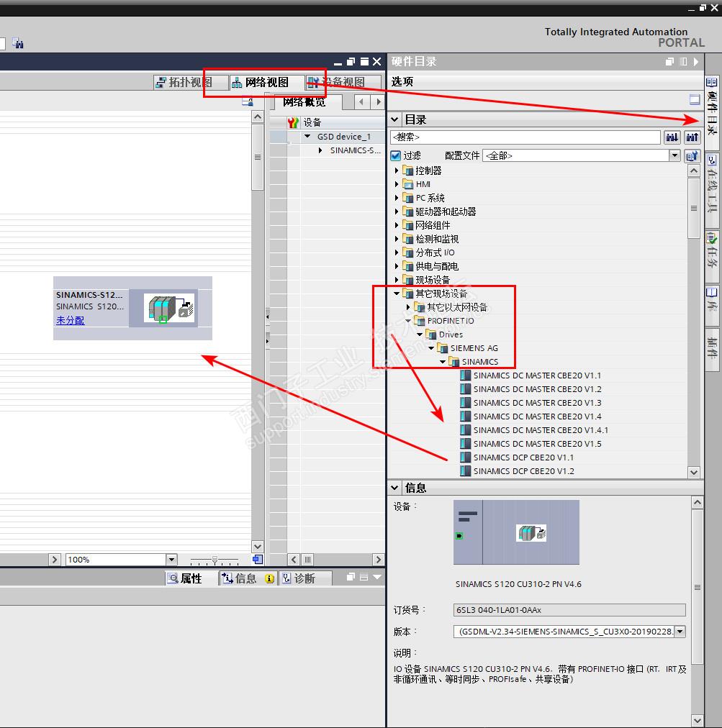Select SINAMICS DC MASTER CBE20 V1.2
This screenshot has width=722, height=728.
(x=536, y=389)
